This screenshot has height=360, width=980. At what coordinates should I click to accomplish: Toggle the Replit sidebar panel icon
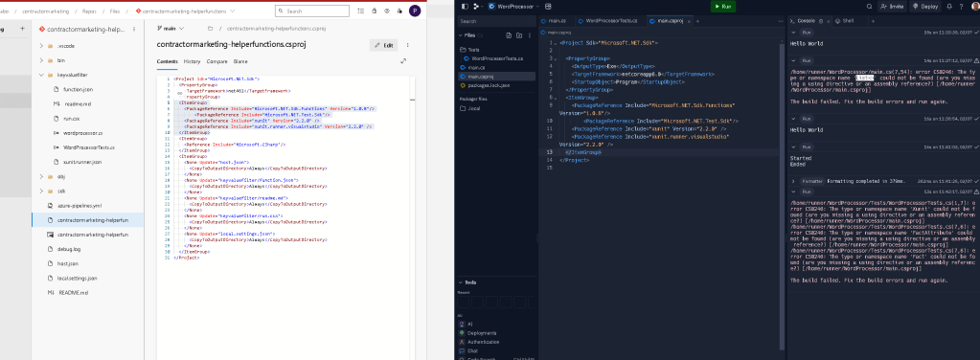(465, 6)
